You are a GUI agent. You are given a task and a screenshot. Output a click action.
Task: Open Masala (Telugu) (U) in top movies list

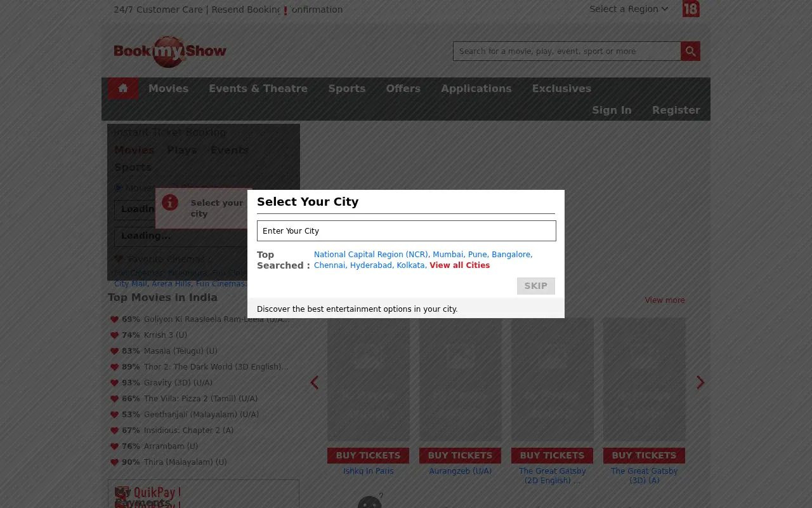(x=181, y=351)
